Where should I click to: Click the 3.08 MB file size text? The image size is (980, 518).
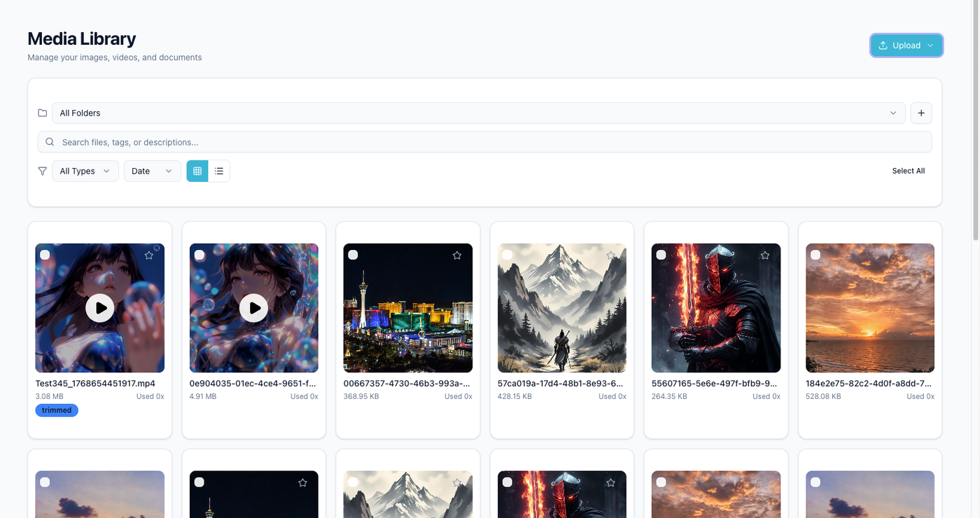(48, 396)
